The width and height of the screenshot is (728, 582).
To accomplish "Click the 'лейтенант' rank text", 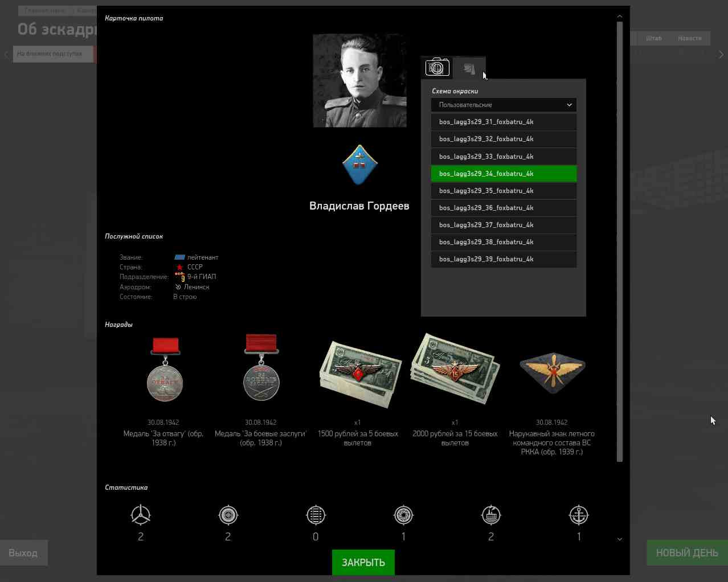I will tap(203, 257).
